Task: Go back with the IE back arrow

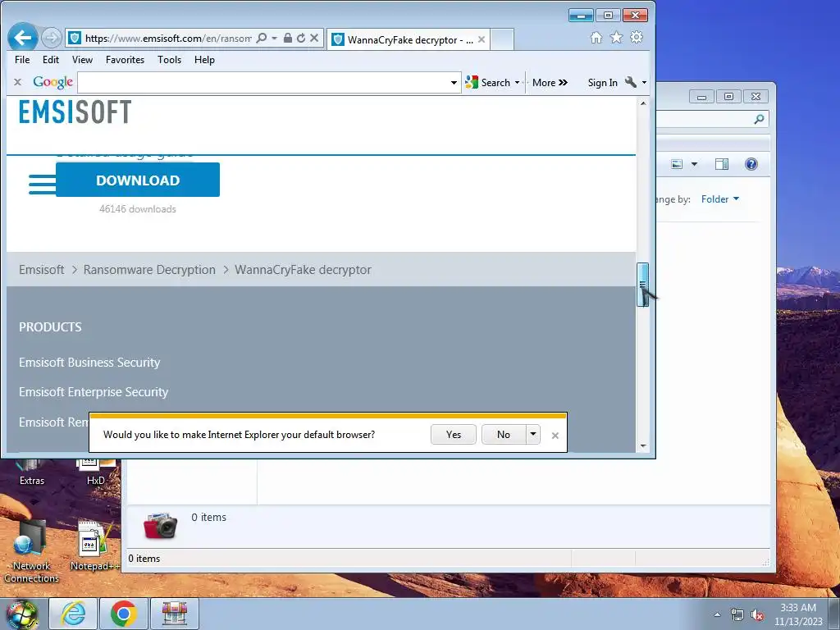Action: 22,38
